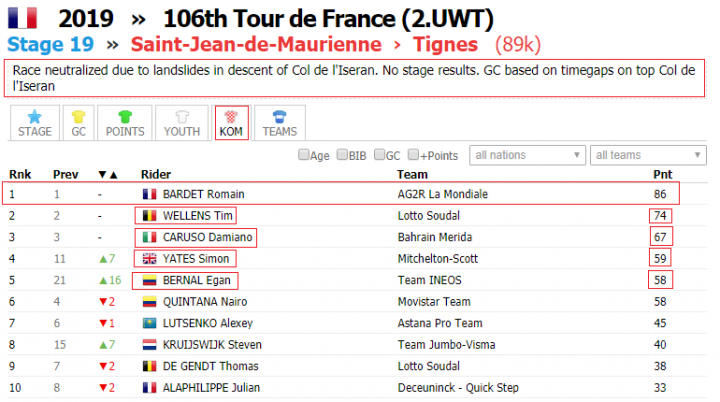Open YATES Simon rider profile
Screen dimensions: 720x402
[196, 259]
